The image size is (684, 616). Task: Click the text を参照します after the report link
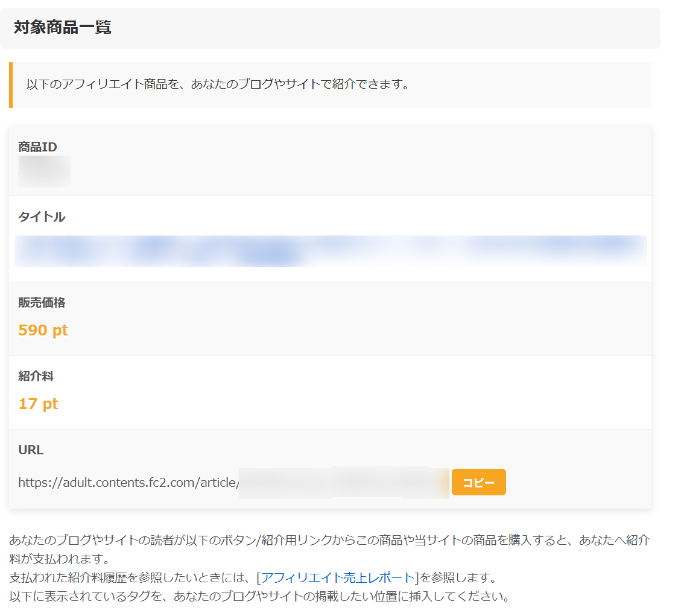pos(457,578)
